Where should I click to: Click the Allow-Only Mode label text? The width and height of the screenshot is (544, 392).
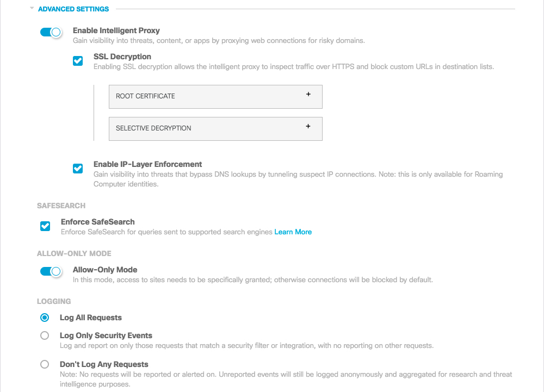pyautogui.click(x=105, y=270)
